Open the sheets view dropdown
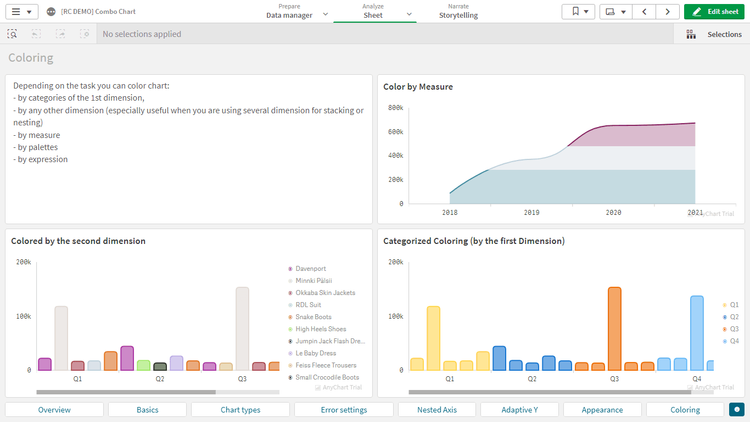 [615, 12]
